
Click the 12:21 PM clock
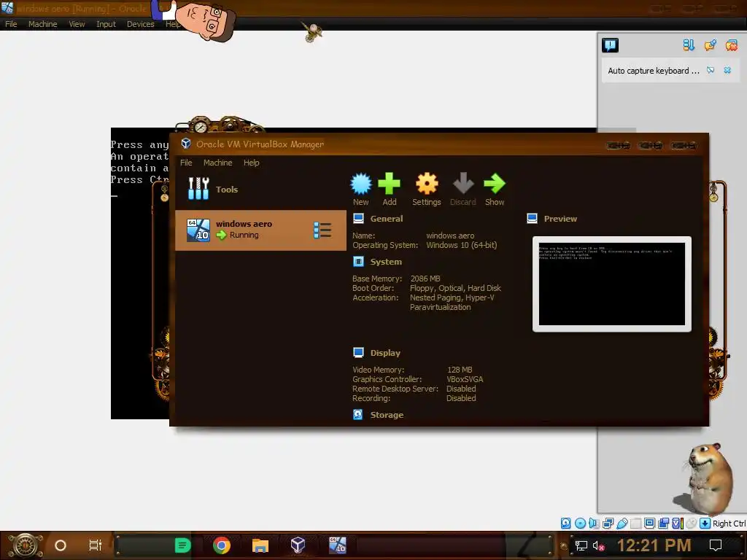654,545
